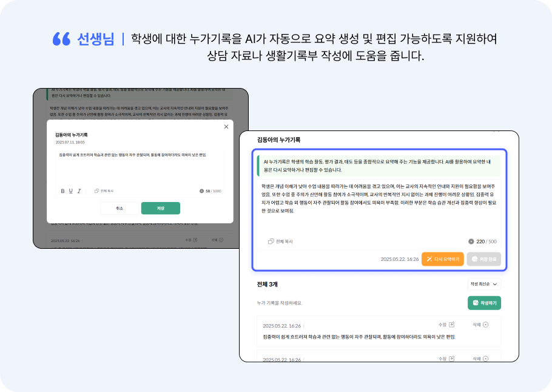552x392 pixels.
Task: Toggle underline formatting in the note editor
Action: [x=70, y=191]
